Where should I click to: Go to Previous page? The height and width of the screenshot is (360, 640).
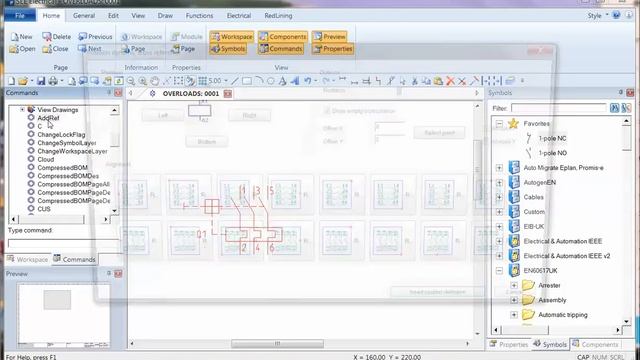(95, 36)
